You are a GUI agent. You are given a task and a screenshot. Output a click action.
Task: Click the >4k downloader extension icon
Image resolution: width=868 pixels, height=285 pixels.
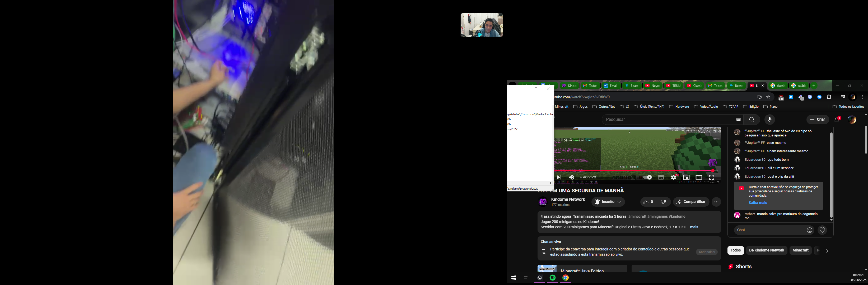(781, 97)
